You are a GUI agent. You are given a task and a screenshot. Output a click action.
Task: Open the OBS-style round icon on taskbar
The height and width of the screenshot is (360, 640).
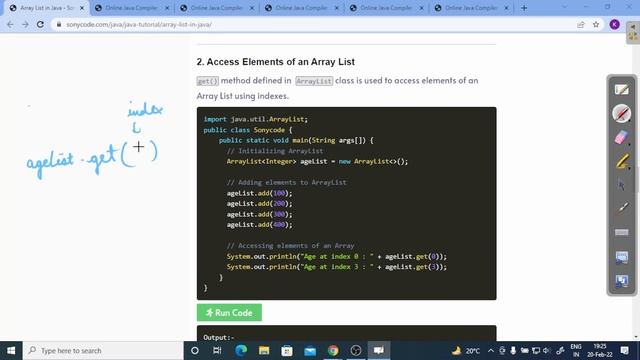(356, 351)
